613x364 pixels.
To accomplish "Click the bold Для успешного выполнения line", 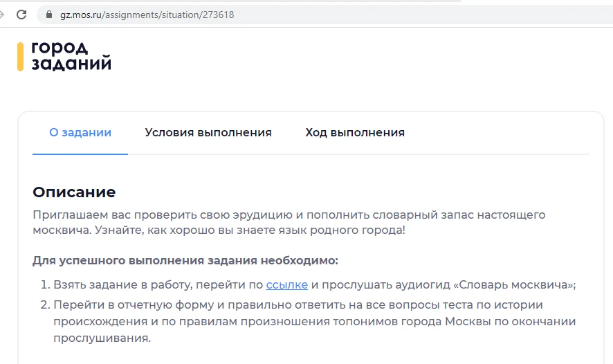I will (x=185, y=260).
